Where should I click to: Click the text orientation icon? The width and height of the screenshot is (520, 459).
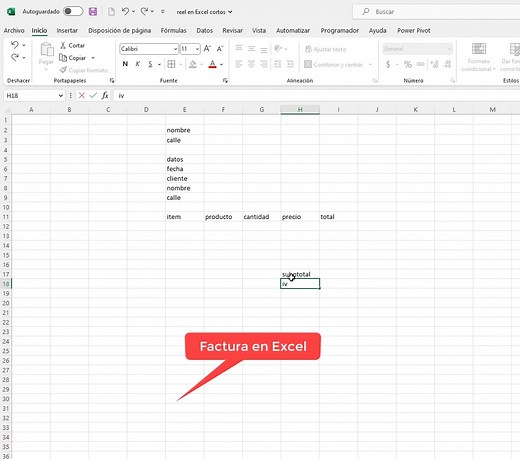pos(278,49)
